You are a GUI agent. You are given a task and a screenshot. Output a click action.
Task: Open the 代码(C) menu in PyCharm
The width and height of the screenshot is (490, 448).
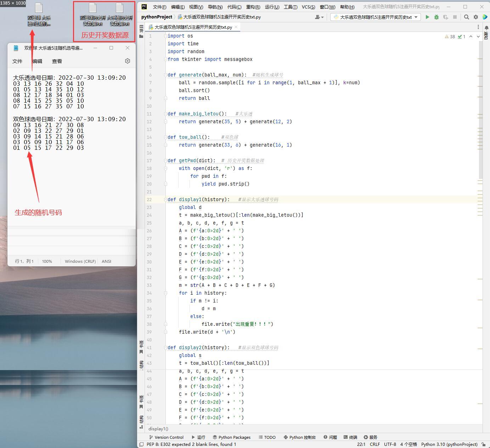tap(234, 7)
